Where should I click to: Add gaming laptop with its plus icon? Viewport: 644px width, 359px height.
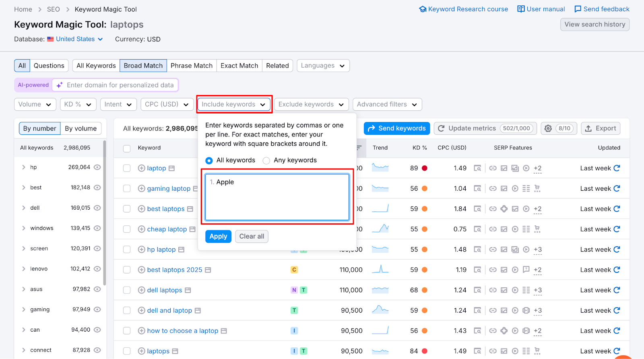[141, 188]
